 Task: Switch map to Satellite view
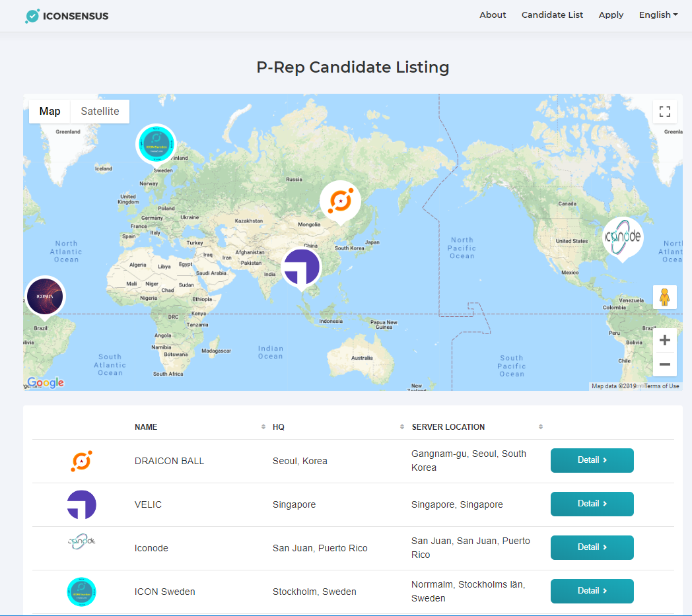pos(100,112)
